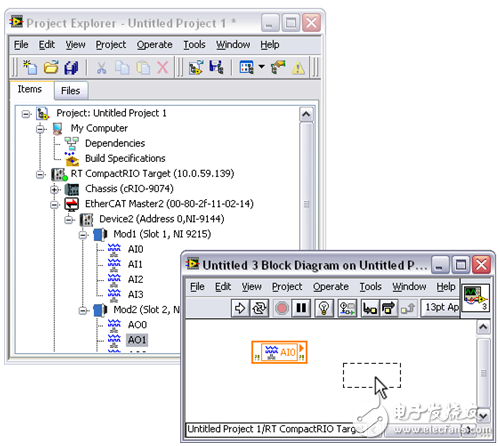This screenshot has height=446, width=500.
Task: Click Abort Execution red stop button
Action: tap(282, 308)
